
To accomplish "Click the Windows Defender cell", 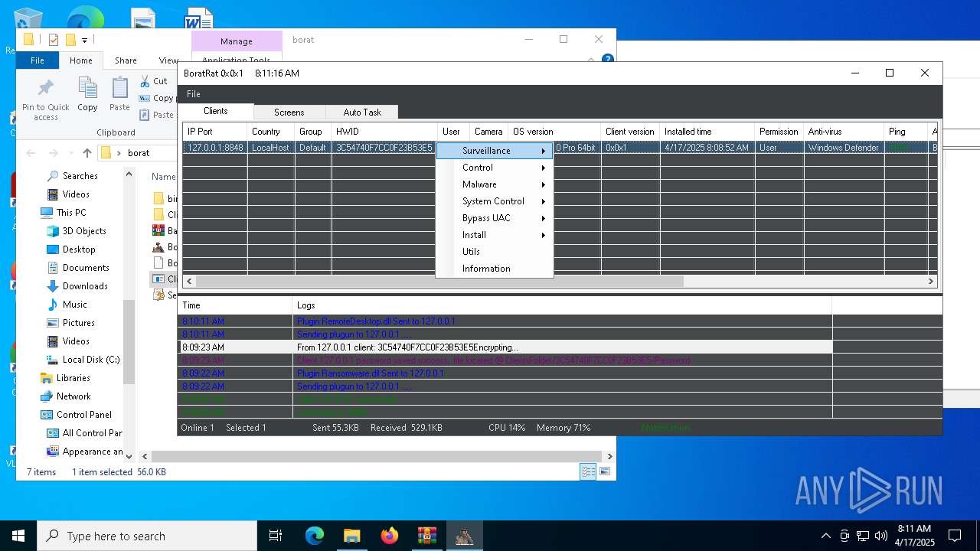I will [x=843, y=148].
